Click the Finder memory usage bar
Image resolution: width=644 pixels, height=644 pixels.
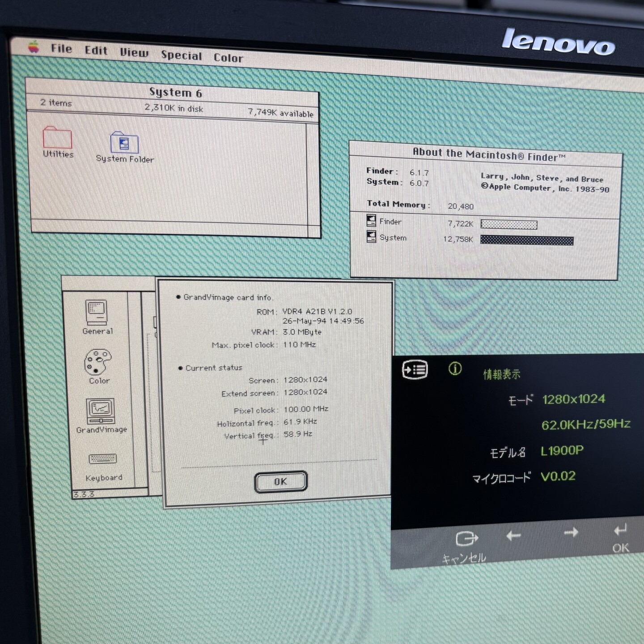(x=509, y=225)
